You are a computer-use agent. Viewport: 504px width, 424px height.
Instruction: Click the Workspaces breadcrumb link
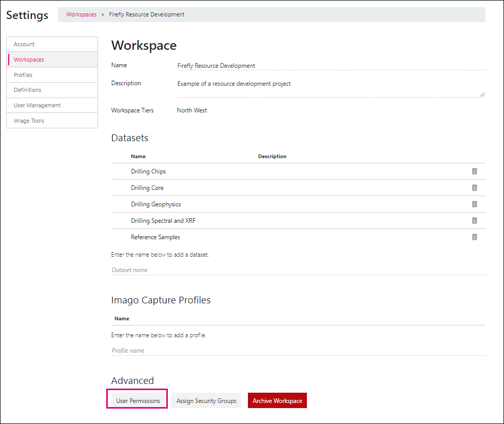click(81, 14)
